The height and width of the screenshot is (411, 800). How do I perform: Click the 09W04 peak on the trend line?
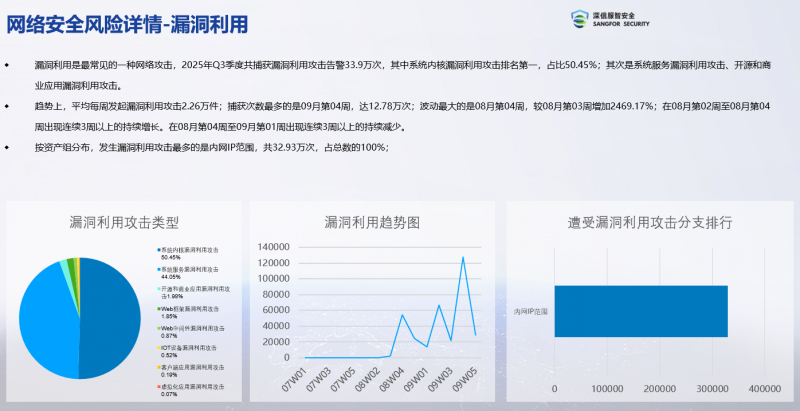[x=463, y=257]
